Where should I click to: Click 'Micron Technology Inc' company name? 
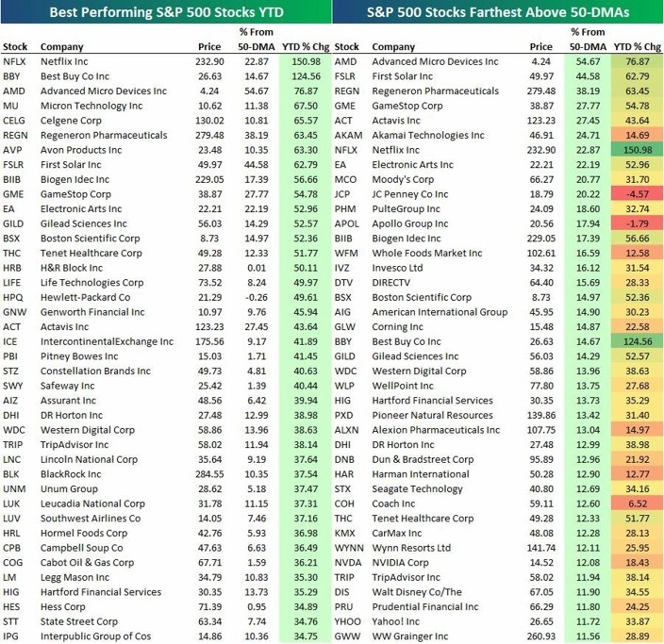pos(91,106)
